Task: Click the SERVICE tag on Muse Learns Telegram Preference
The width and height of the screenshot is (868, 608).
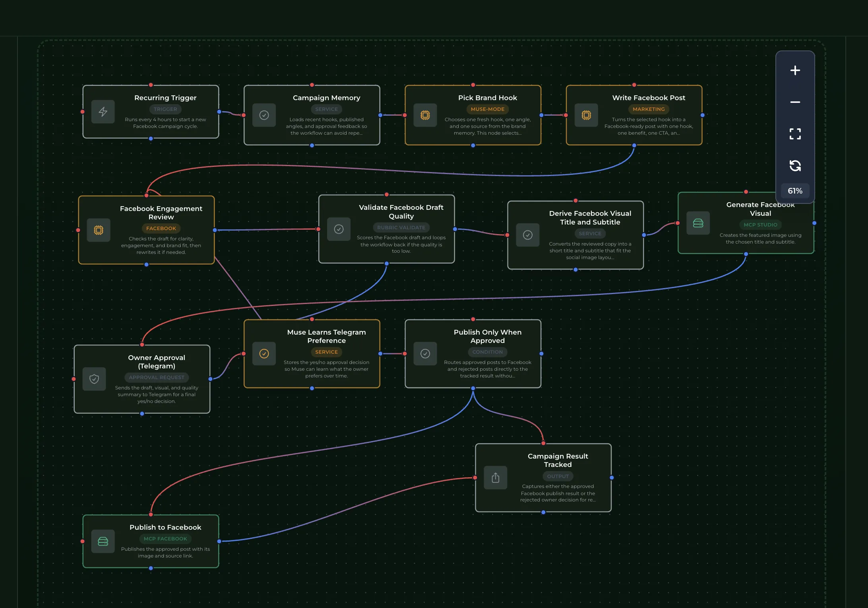Action: tap(326, 352)
